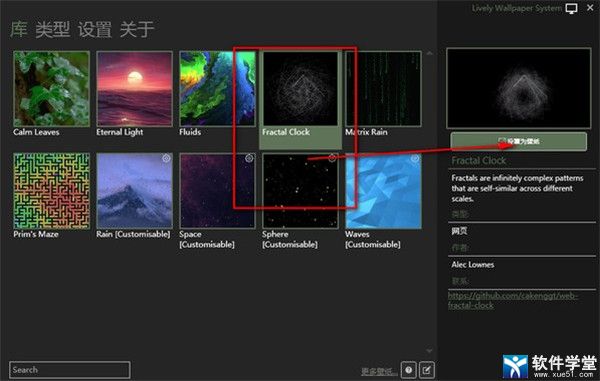Switch to the 类型 tab

pos(52,29)
